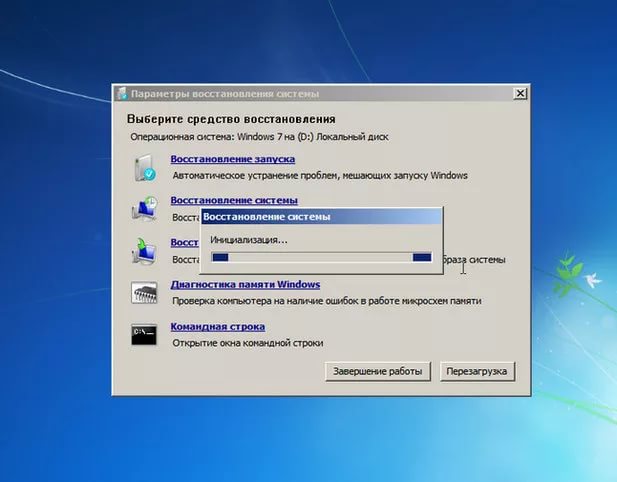The image size is (617, 482).
Task: Click the partially hidden Восст link for system image
Action: pos(185,242)
